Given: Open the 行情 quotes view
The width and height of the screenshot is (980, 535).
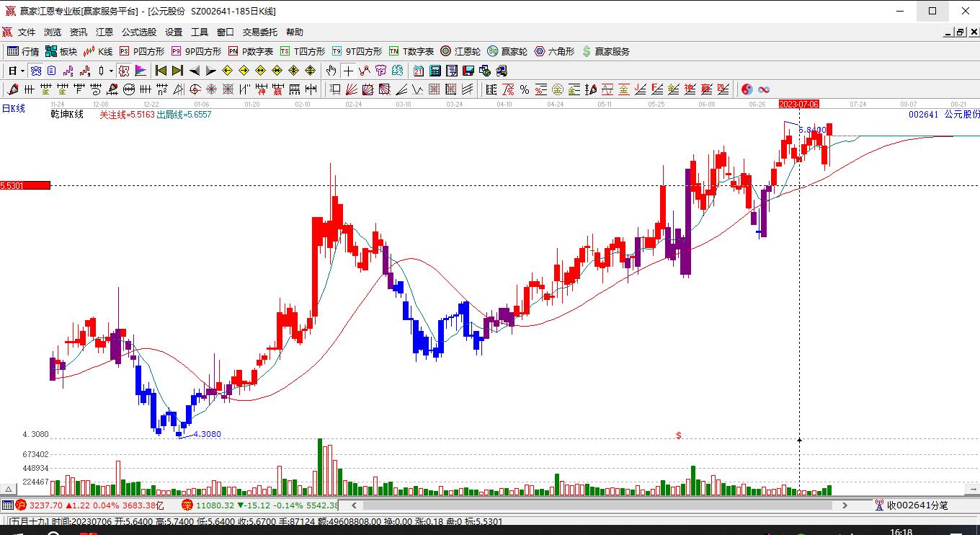Looking at the screenshot, I should click(x=23, y=51).
